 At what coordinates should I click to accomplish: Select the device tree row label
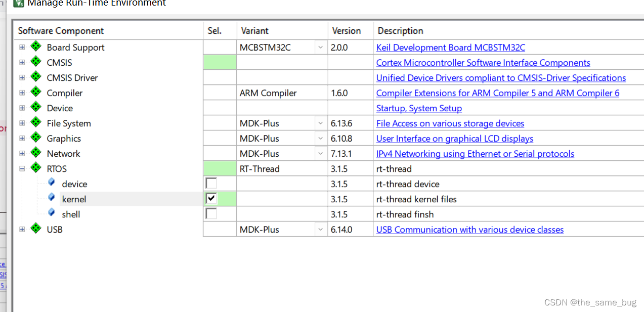74,184
